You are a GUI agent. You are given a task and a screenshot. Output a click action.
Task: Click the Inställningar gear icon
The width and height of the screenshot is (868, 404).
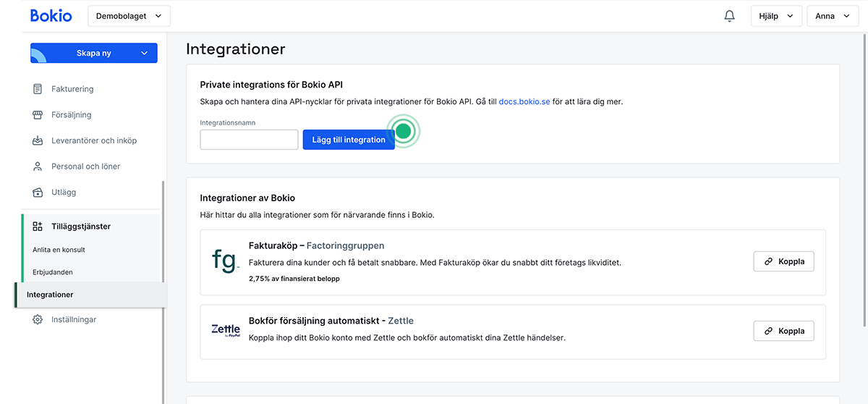pyautogui.click(x=38, y=319)
